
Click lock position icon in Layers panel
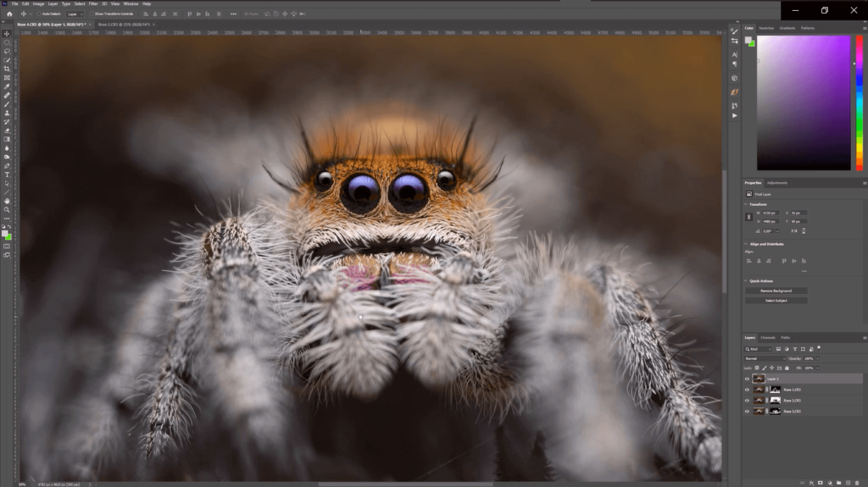(771, 368)
